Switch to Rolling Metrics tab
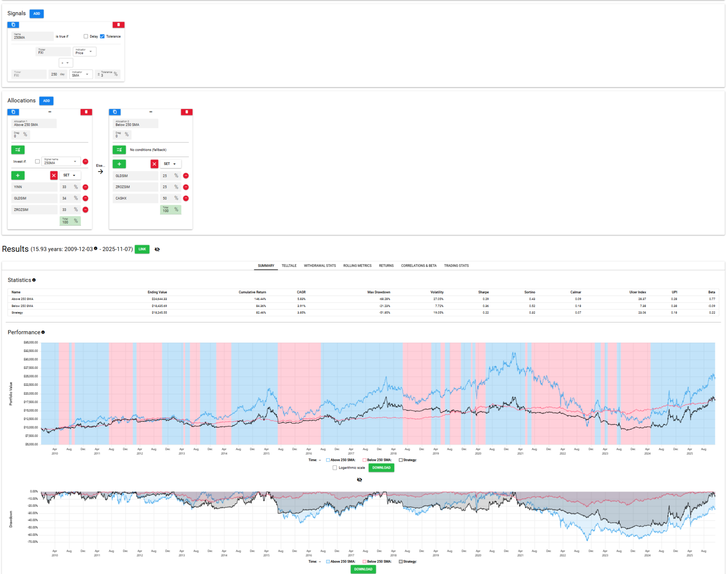728x574 pixels. (x=357, y=266)
